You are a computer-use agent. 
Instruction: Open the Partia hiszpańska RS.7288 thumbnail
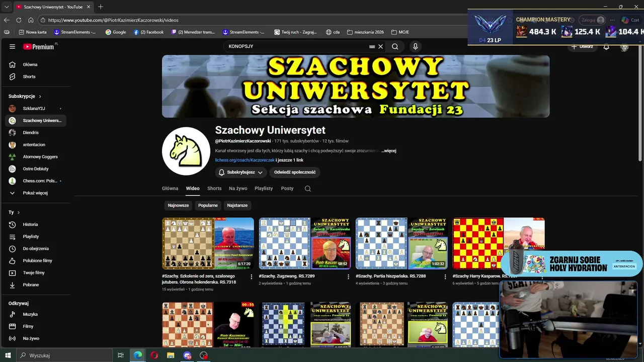(401, 243)
